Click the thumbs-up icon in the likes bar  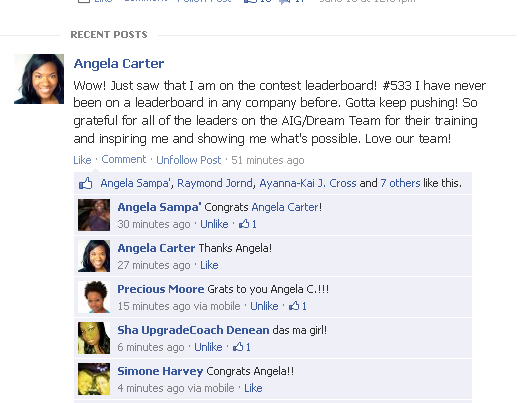click(x=85, y=183)
